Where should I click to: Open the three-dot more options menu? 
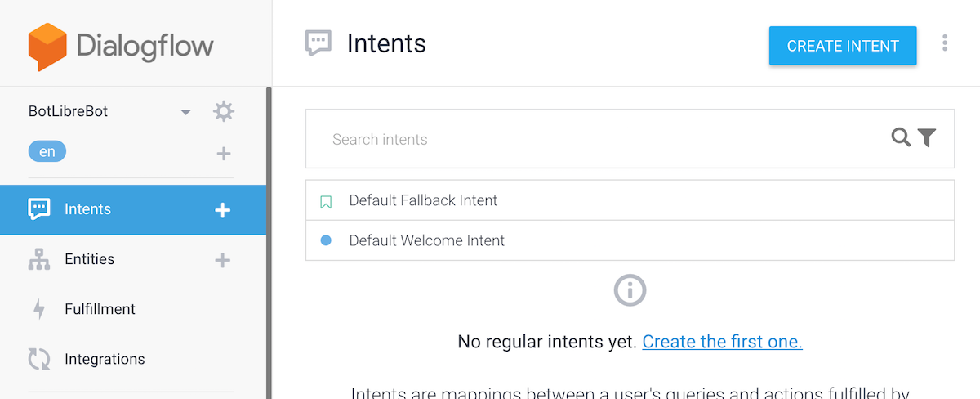[x=945, y=43]
